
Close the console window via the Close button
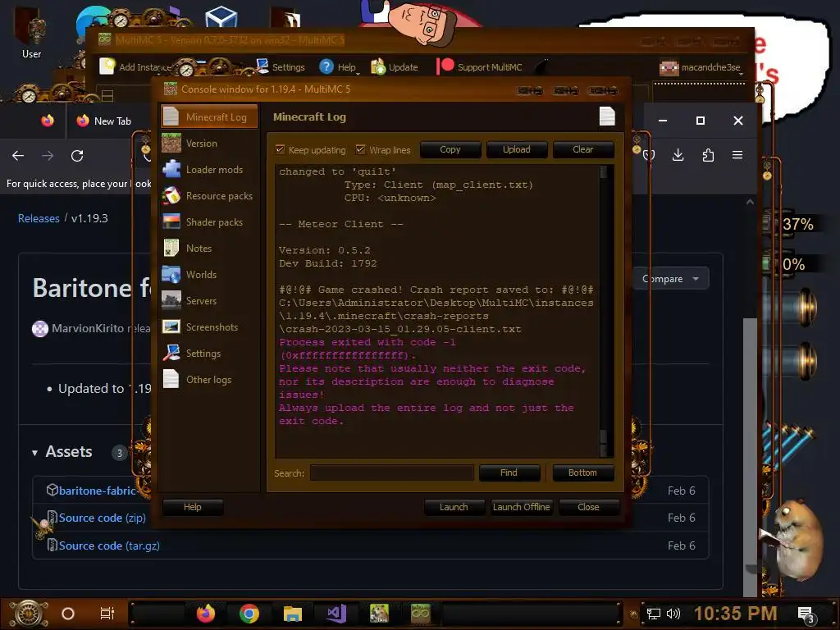(588, 507)
